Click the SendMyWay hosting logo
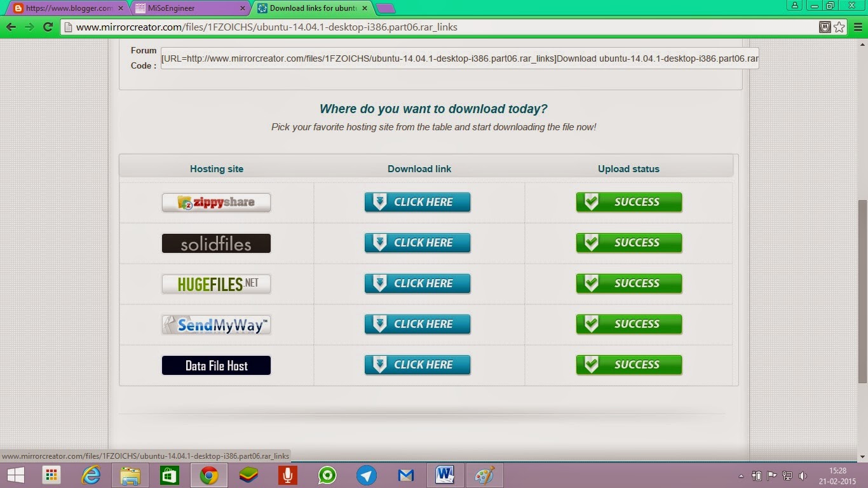The image size is (868, 488). (216, 325)
